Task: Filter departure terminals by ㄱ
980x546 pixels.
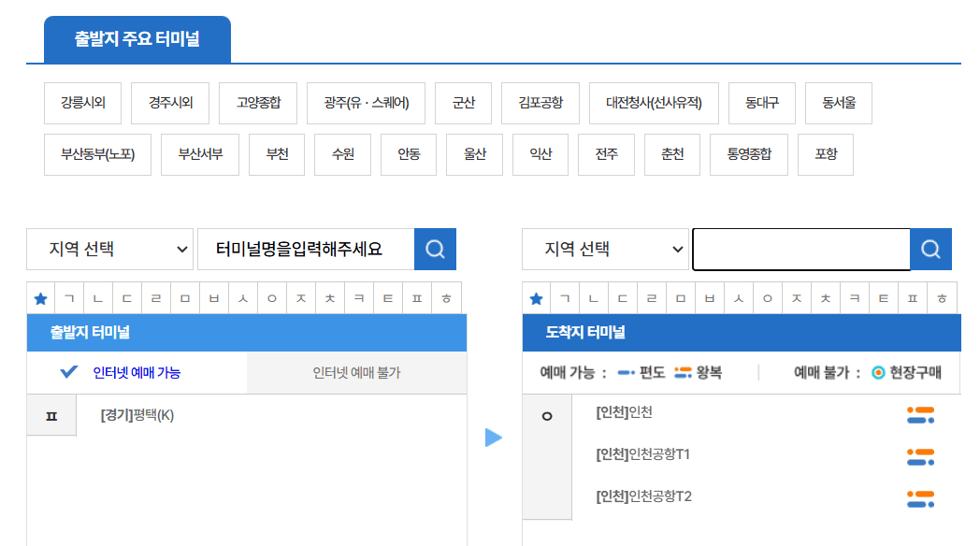Action: tap(69, 298)
